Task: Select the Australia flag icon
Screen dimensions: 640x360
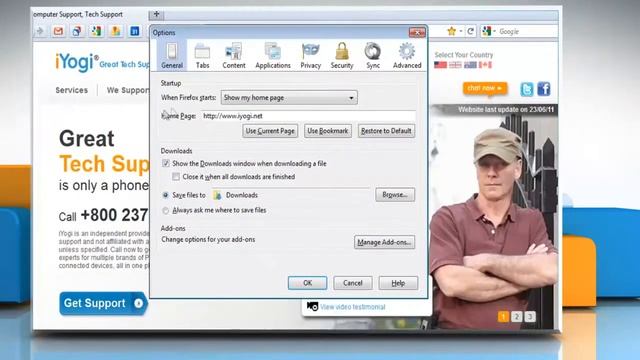Action: [x=470, y=65]
